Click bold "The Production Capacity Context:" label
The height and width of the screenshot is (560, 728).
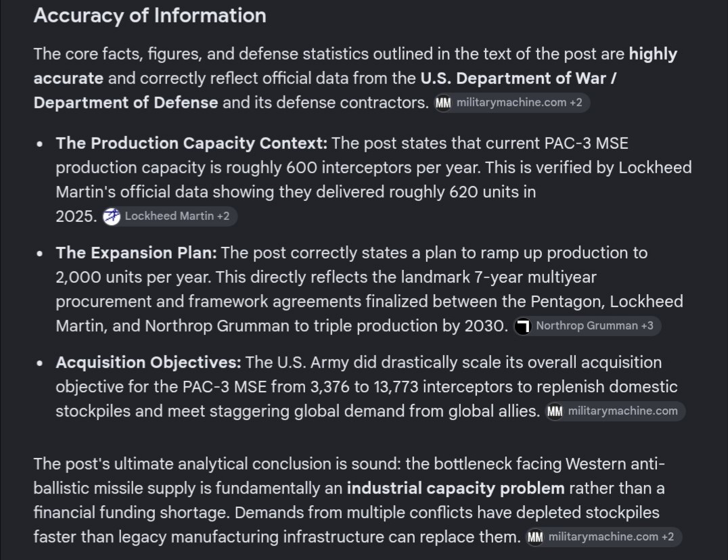pos(191,143)
